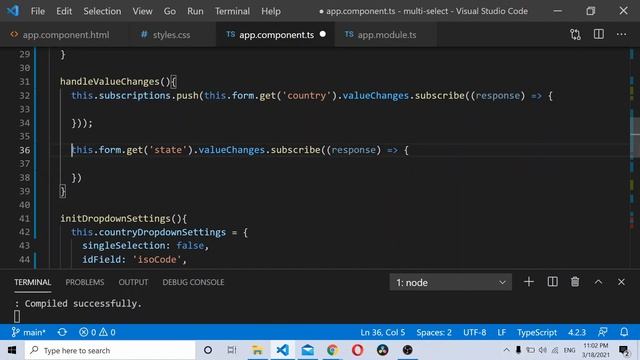This screenshot has width=640, height=360.
Task: Change indentation via 'Spaces: 2'
Action: 434,332
